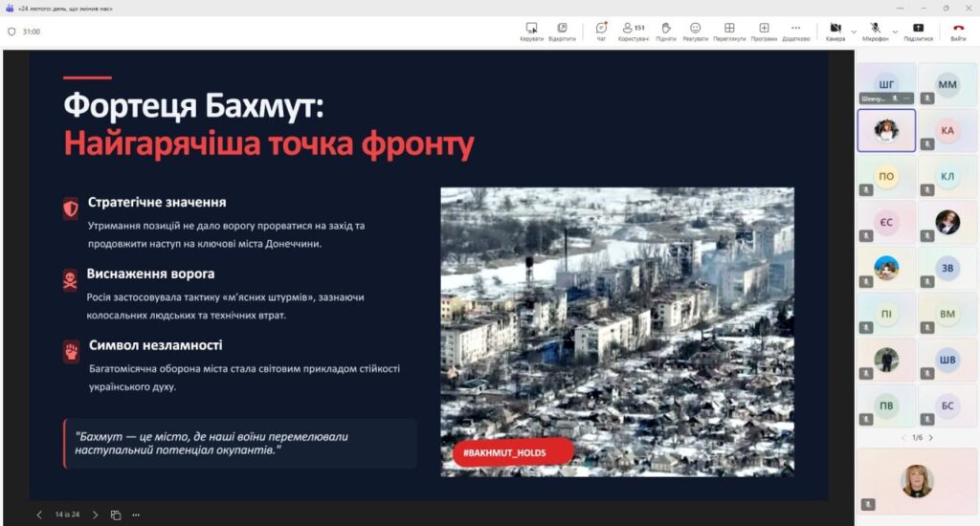The image size is (980, 526).
Task: Open the Чат (Chat) panel
Action: click(x=601, y=32)
